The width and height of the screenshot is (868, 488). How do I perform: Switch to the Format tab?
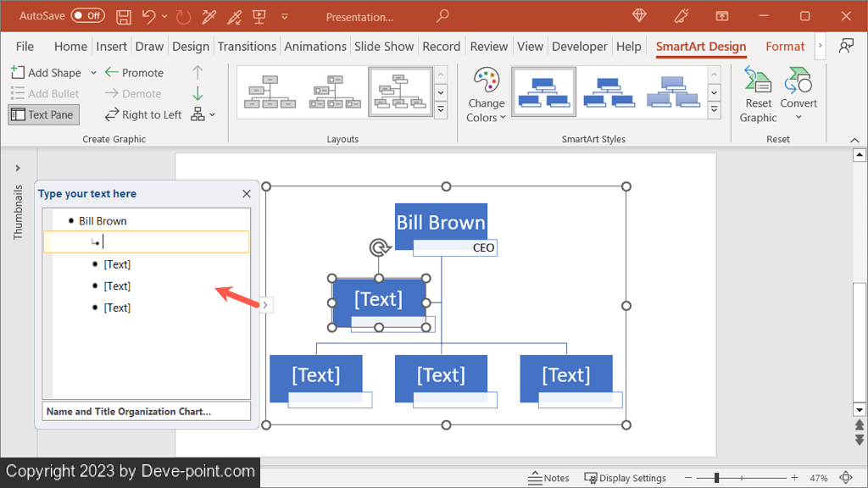click(x=785, y=47)
